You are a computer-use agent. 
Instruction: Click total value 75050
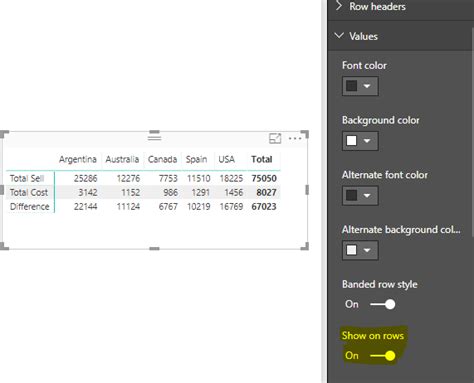264,178
